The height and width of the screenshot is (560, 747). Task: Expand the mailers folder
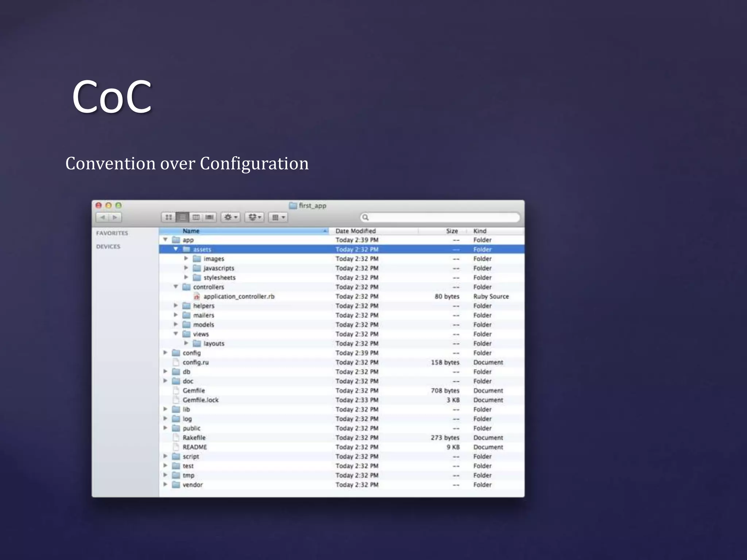[176, 315]
